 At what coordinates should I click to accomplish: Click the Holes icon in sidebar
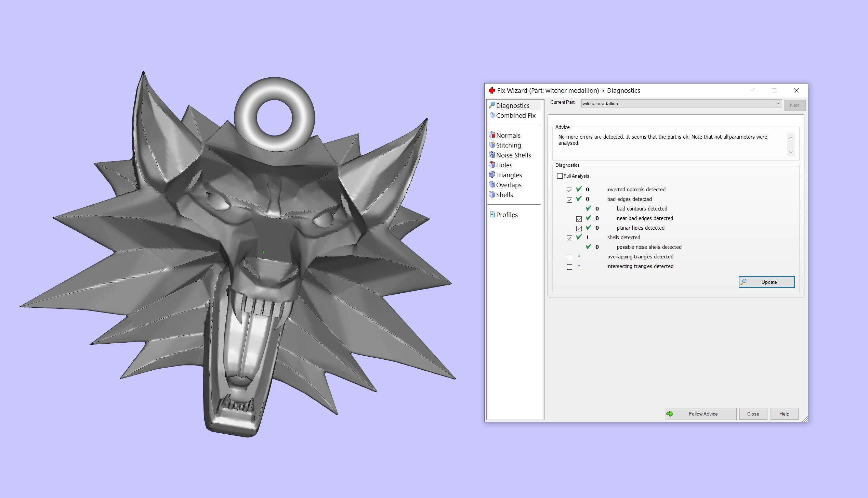click(x=492, y=165)
